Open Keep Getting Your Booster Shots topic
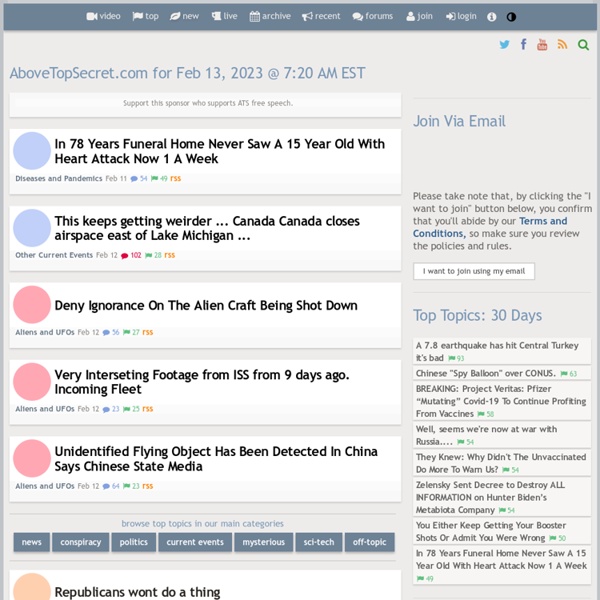Viewport: 600px width, 600px height. click(x=491, y=531)
